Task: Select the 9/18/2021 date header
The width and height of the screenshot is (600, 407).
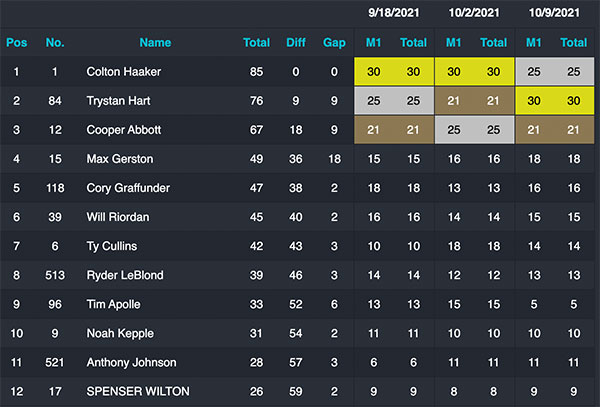Action: (394, 13)
